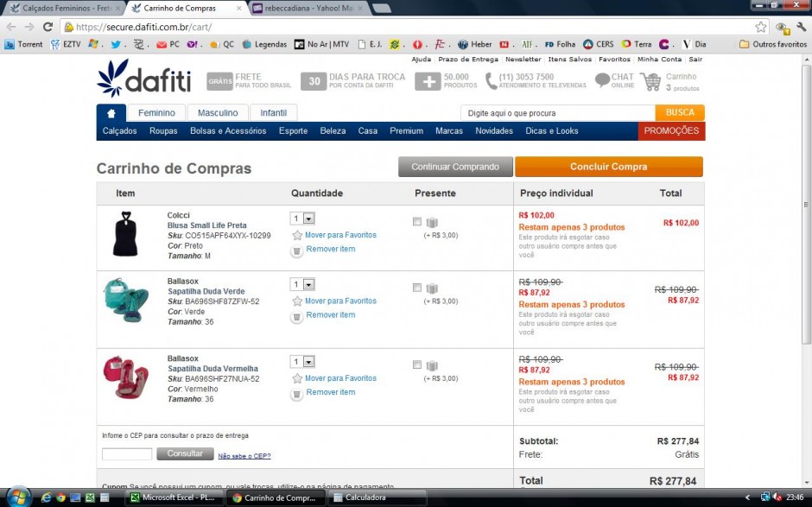This screenshot has width=812, height=507.
Task: Click the Continuar Comprando button
Action: click(x=455, y=167)
